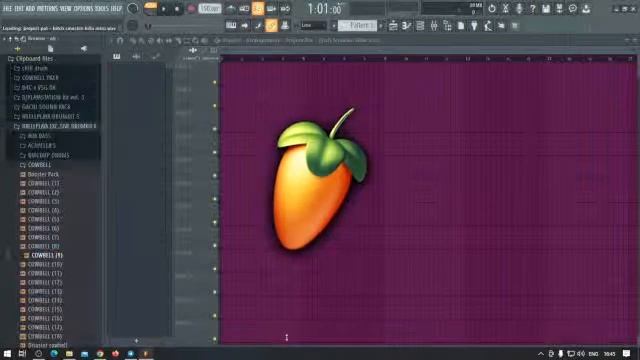
Task: Open the help question mark icon
Action: click(532, 9)
